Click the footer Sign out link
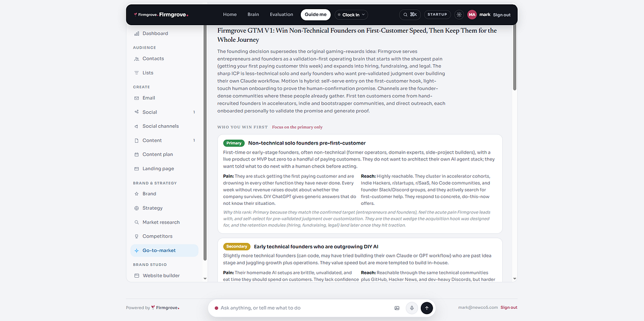The image size is (644, 321). pos(509,308)
